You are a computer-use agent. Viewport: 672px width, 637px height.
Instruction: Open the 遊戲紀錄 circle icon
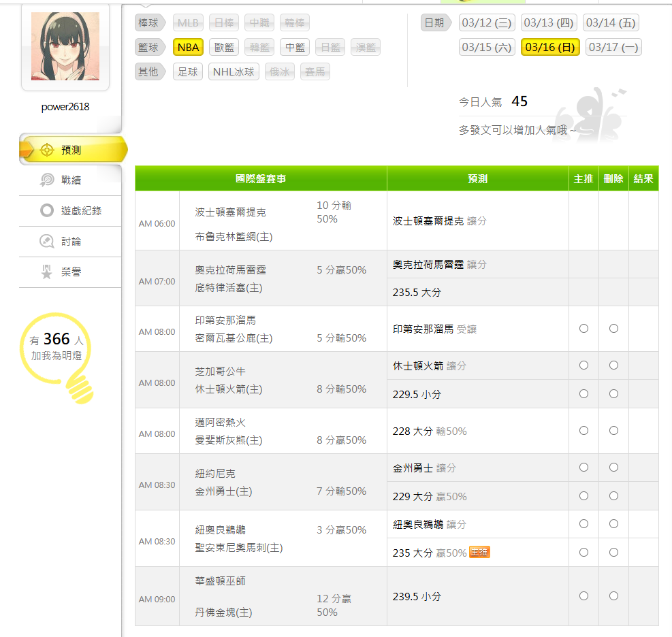tap(47, 210)
